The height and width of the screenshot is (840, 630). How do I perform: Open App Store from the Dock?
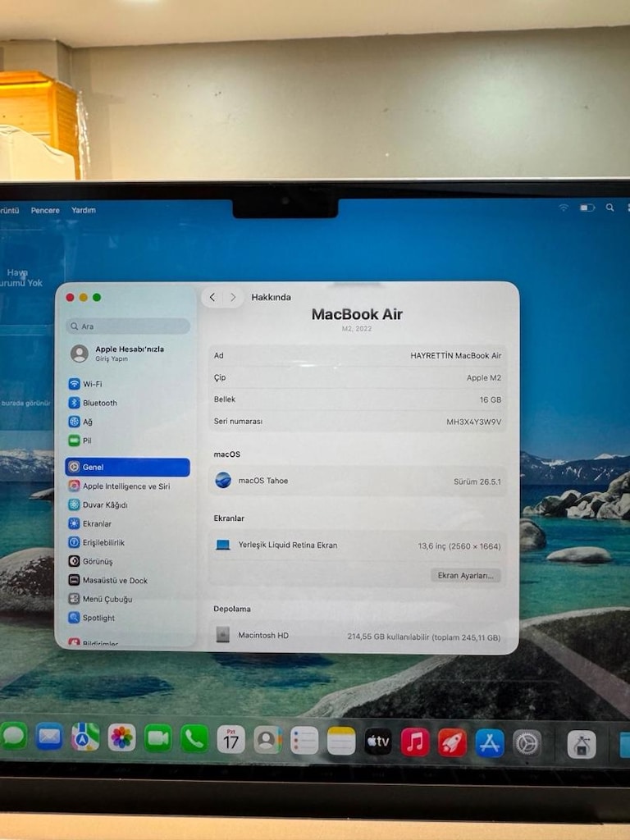point(490,743)
